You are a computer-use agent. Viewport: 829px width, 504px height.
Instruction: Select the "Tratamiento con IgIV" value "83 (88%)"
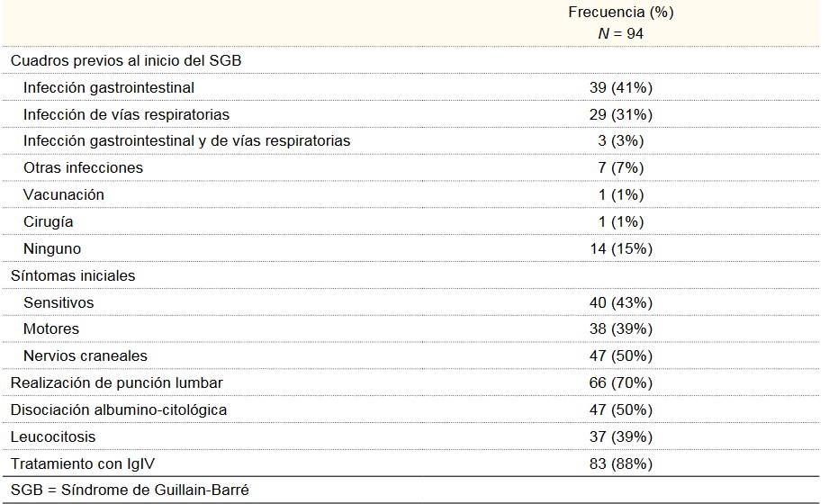[x=620, y=463]
